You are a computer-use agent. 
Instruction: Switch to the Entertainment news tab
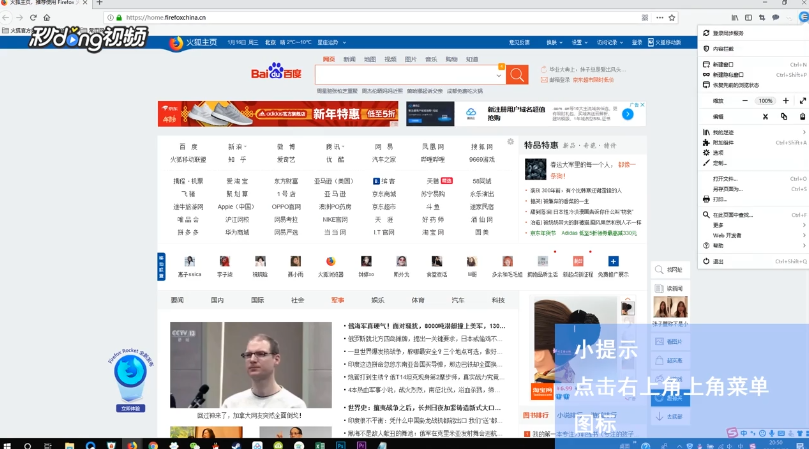point(378,300)
